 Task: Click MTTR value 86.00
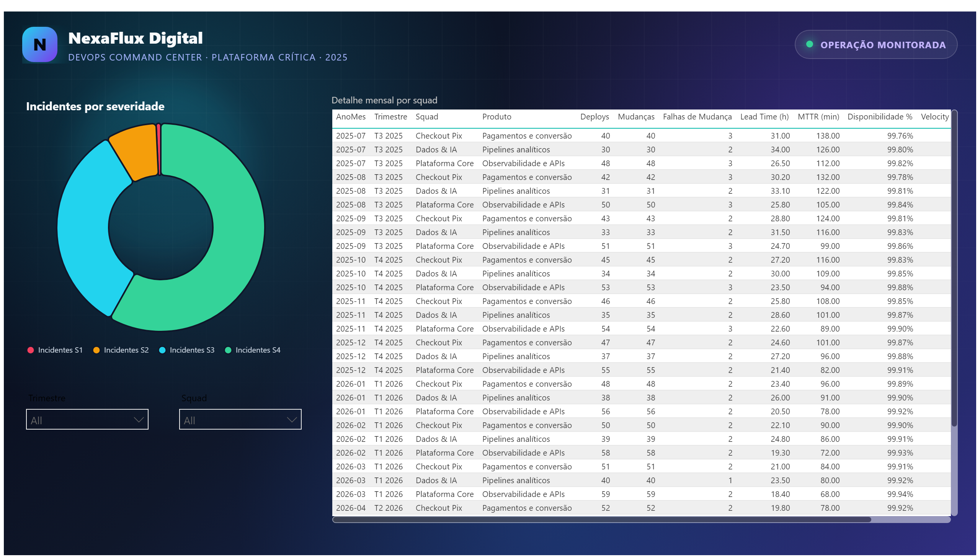[830, 440]
